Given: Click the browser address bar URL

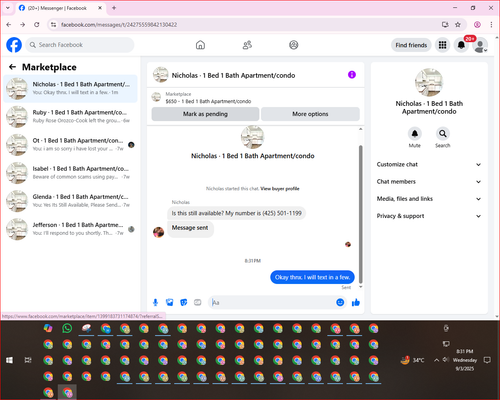Looking at the screenshot, I should (119, 25).
